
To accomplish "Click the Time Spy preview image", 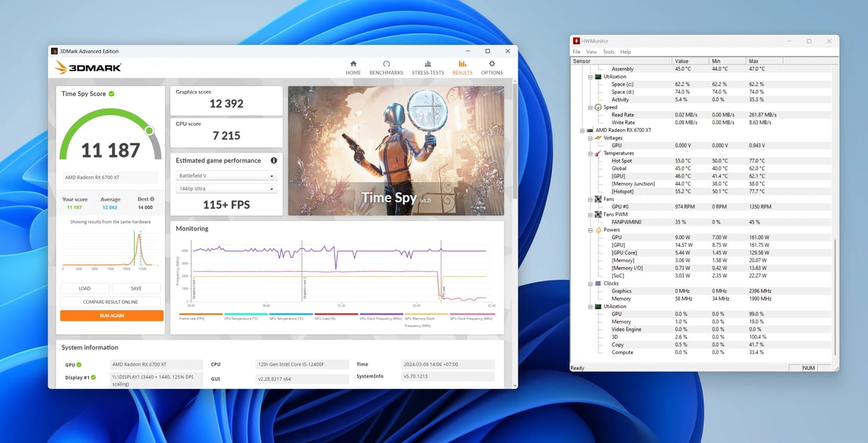I will click(x=396, y=151).
